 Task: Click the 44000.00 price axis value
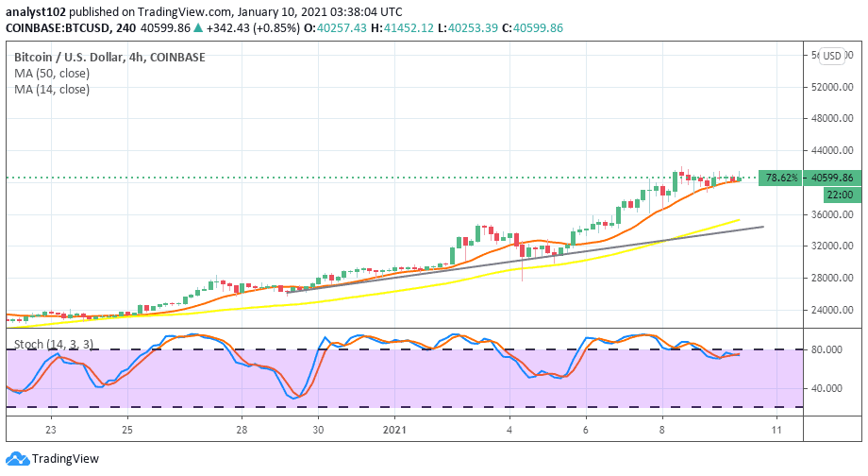832,150
